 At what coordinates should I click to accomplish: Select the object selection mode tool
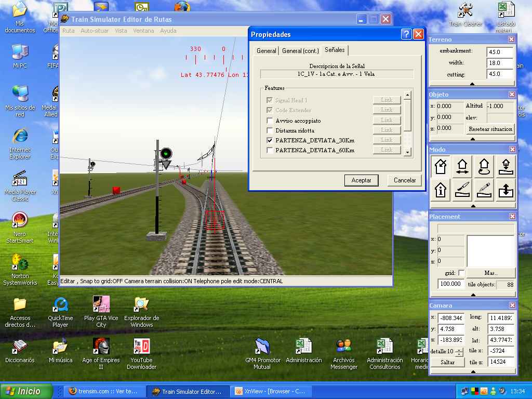pos(441,166)
